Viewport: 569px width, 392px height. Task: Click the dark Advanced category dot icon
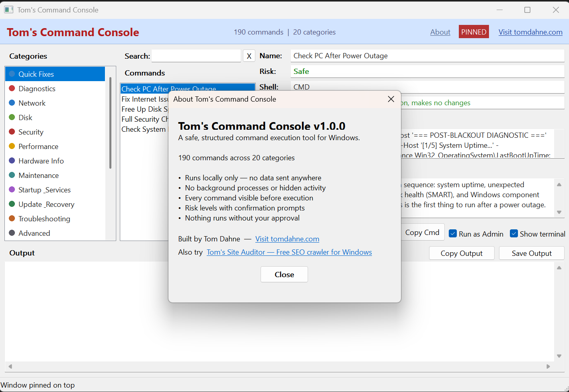tap(12, 233)
